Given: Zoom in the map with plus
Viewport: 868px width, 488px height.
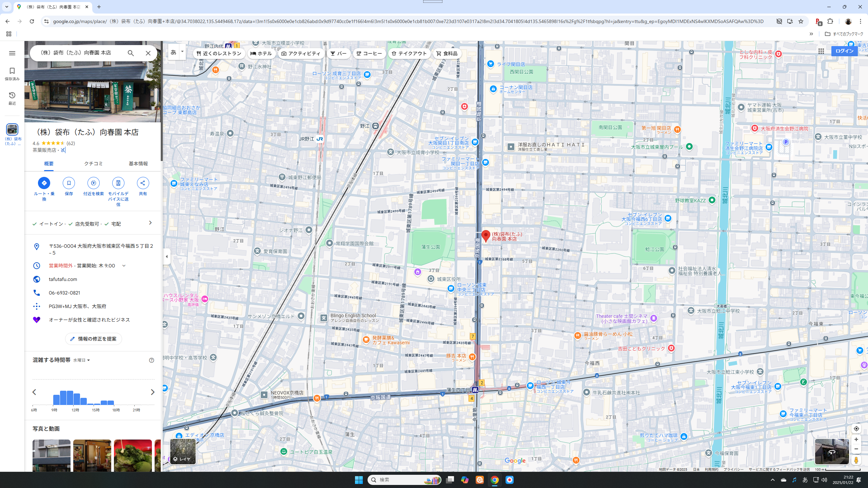Looking at the screenshot, I should (x=856, y=440).
